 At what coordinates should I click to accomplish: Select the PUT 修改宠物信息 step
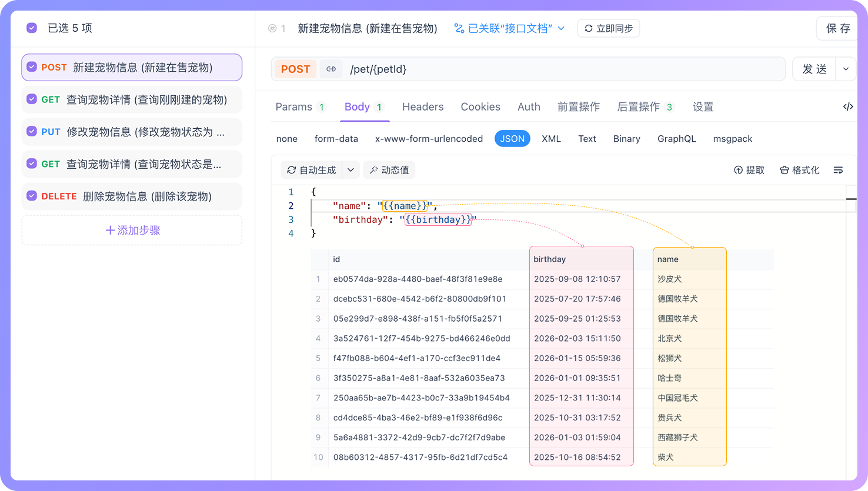132,132
